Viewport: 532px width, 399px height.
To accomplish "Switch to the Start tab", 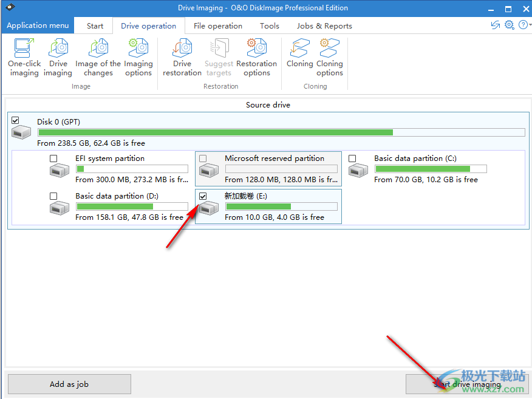I will pos(95,26).
